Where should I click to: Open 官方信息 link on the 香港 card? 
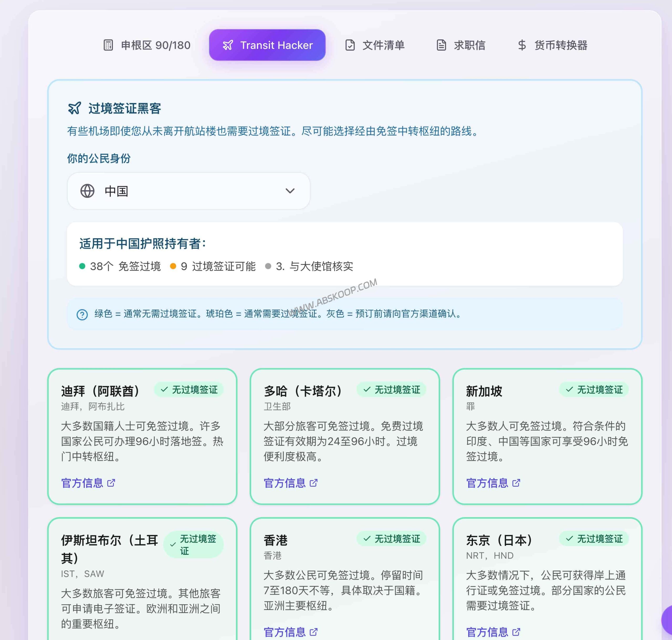286,632
